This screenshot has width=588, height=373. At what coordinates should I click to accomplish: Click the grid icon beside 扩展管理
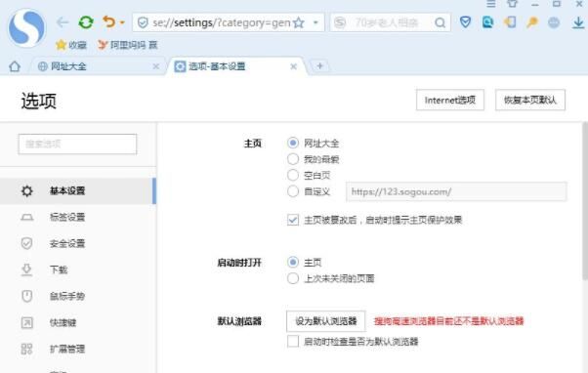coord(27,349)
